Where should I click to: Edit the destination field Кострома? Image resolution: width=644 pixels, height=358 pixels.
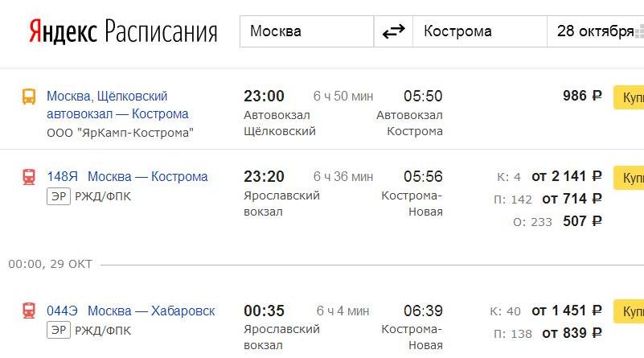[480, 32]
